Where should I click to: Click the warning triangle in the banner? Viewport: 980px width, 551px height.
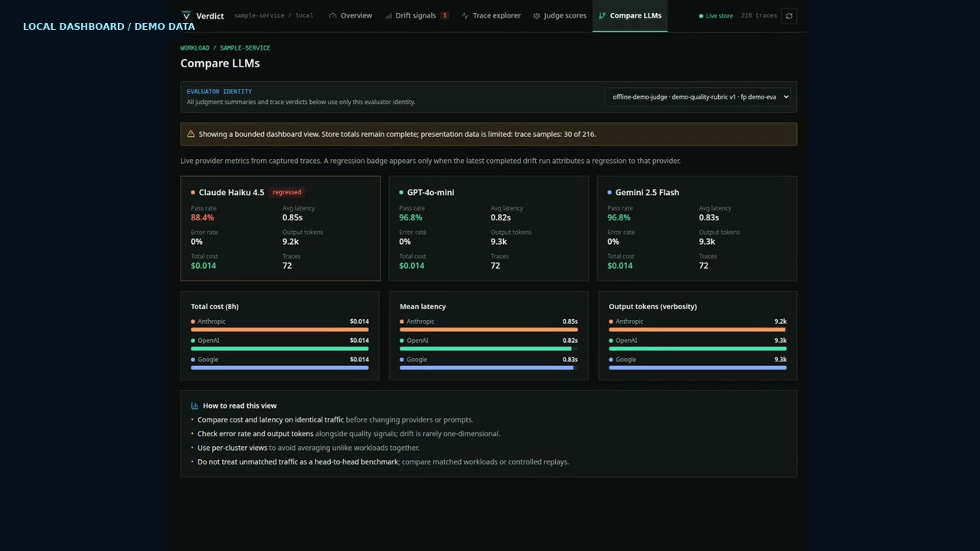pos(191,134)
